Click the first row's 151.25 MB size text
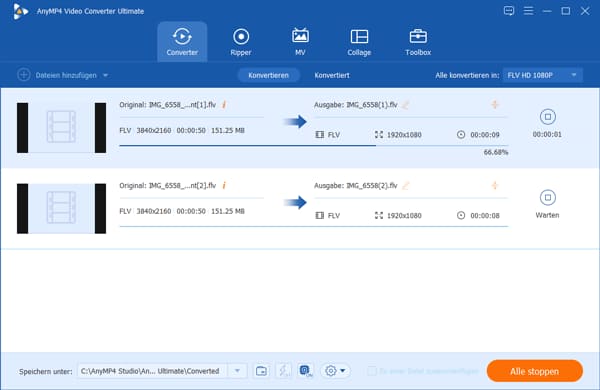Viewport: 600px width, 390px height. [228, 131]
